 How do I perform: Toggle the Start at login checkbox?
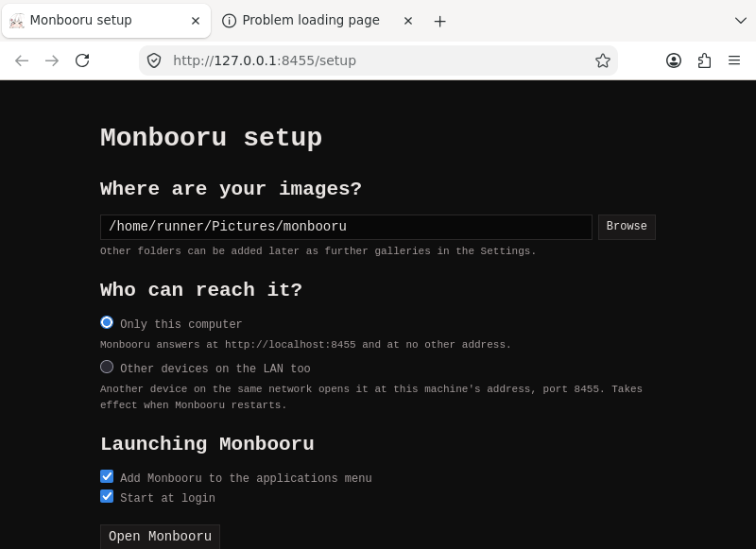107,496
